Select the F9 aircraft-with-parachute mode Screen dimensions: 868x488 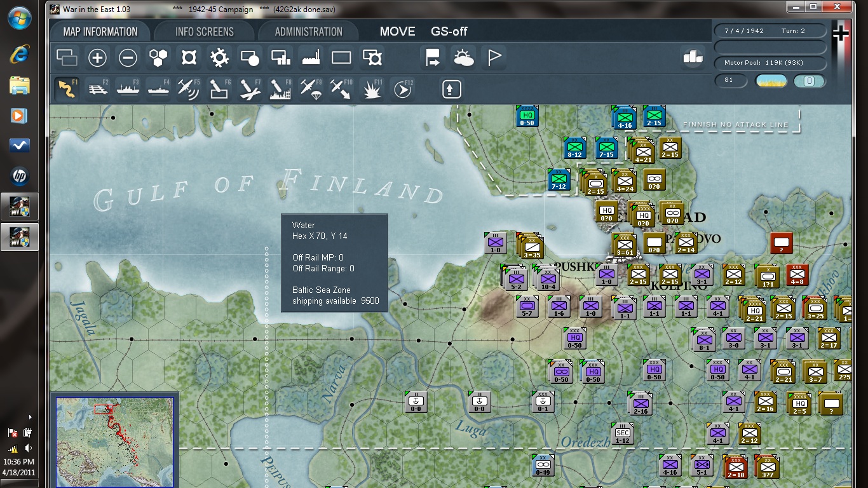click(311, 89)
